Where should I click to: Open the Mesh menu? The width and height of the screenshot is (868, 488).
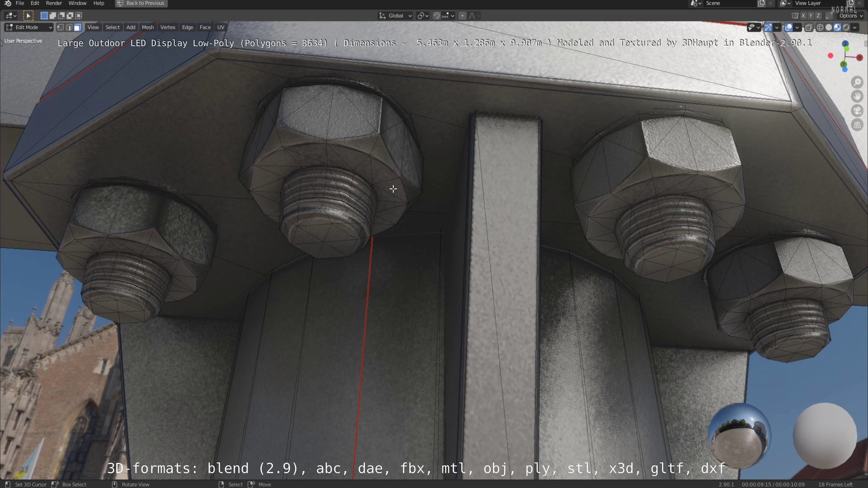148,28
